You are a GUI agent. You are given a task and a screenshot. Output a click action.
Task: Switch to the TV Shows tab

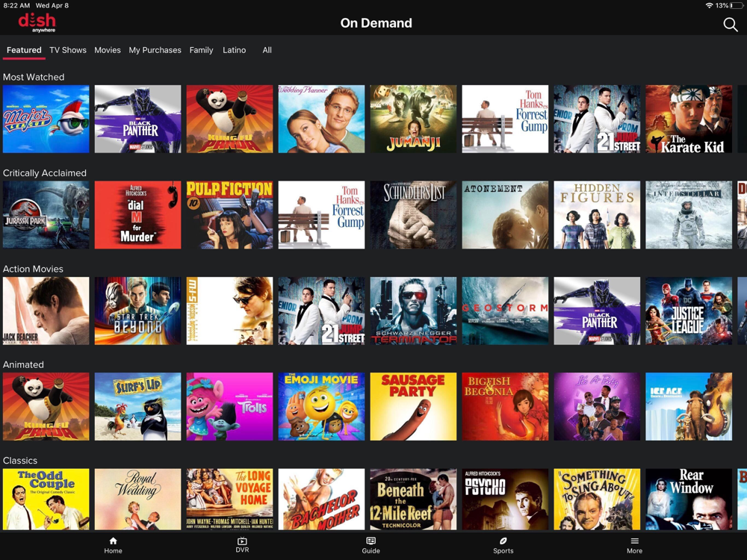pos(68,50)
